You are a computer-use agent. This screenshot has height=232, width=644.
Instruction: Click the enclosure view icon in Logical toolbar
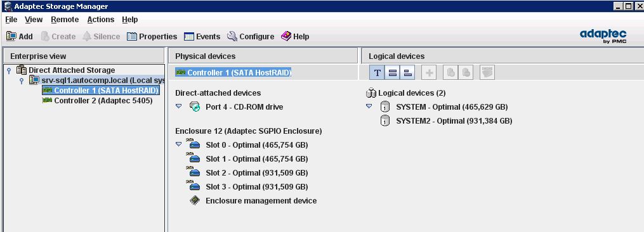[x=487, y=73]
